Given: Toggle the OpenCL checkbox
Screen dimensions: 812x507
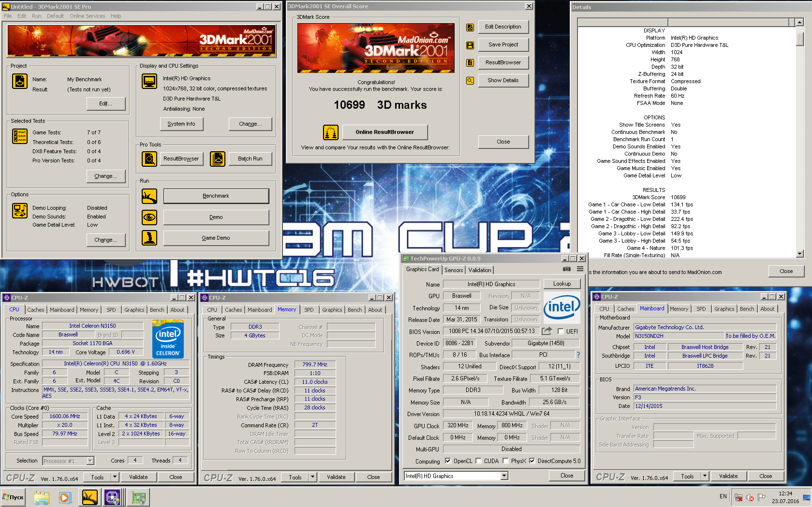Looking at the screenshot, I should click(x=448, y=461).
